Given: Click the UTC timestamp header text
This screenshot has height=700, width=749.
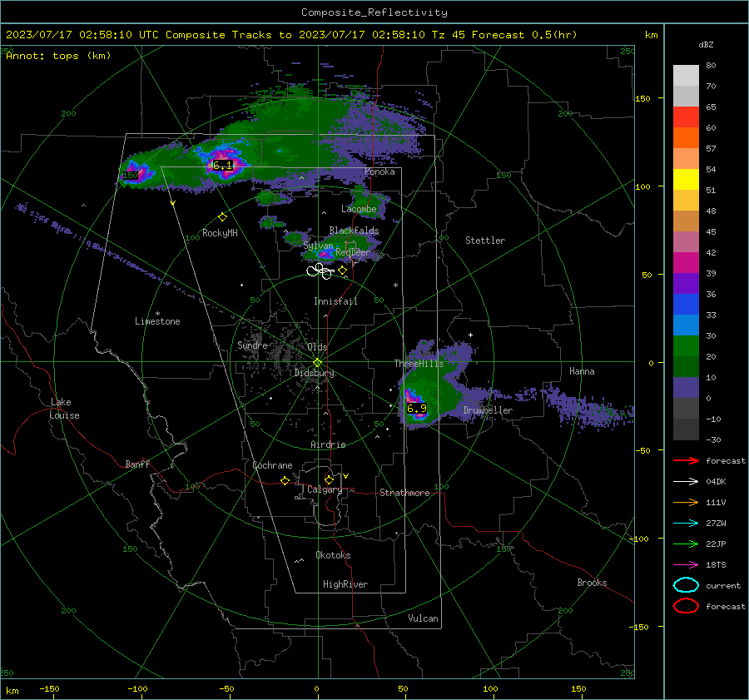Looking at the screenshot, I should [x=291, y=35].
